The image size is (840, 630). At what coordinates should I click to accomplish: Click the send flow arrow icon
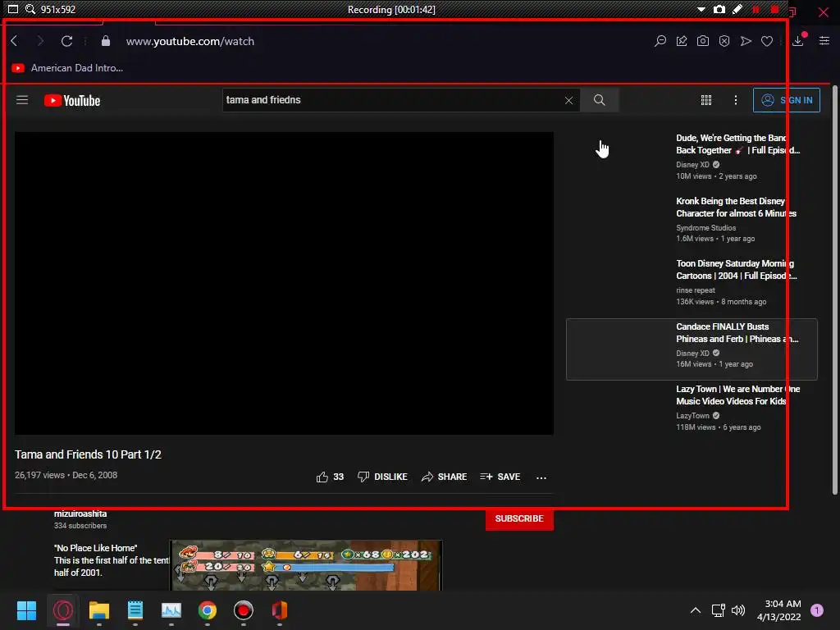746,41
